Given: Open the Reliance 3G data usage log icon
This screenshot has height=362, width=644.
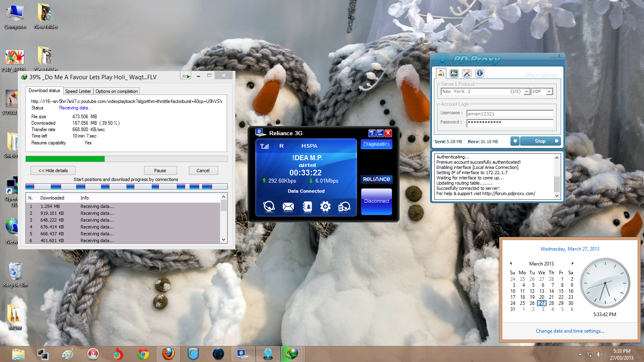Looking at the screenshot, I should [344, 207].
